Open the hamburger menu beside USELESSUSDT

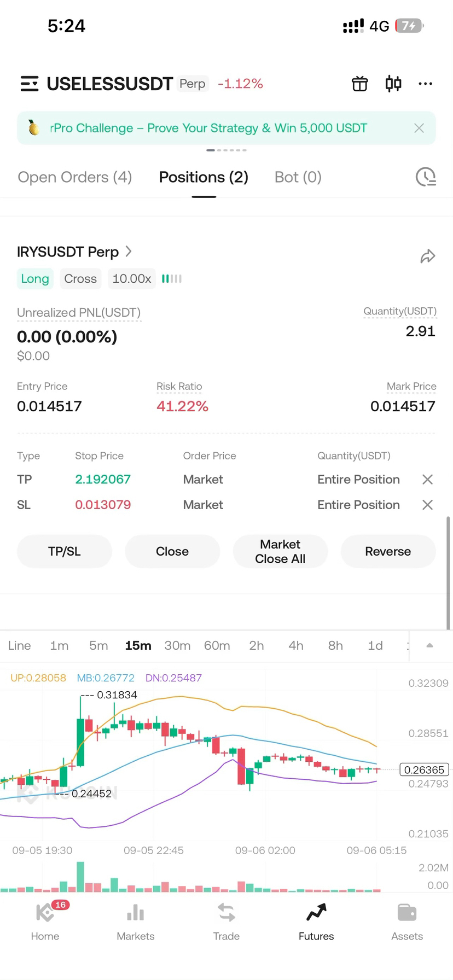coord(30,84)
